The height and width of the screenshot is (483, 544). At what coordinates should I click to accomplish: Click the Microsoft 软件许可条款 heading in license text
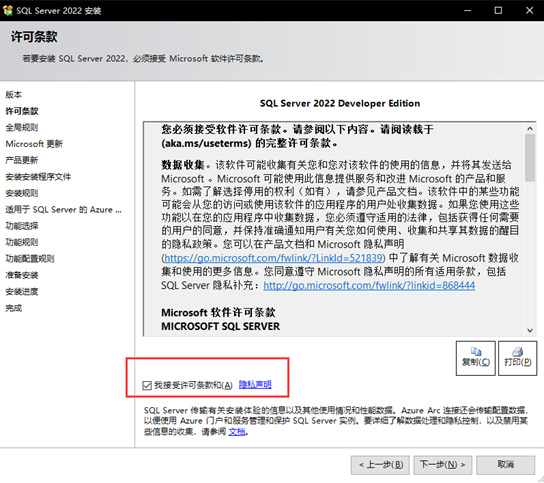(x=218, y=313)
